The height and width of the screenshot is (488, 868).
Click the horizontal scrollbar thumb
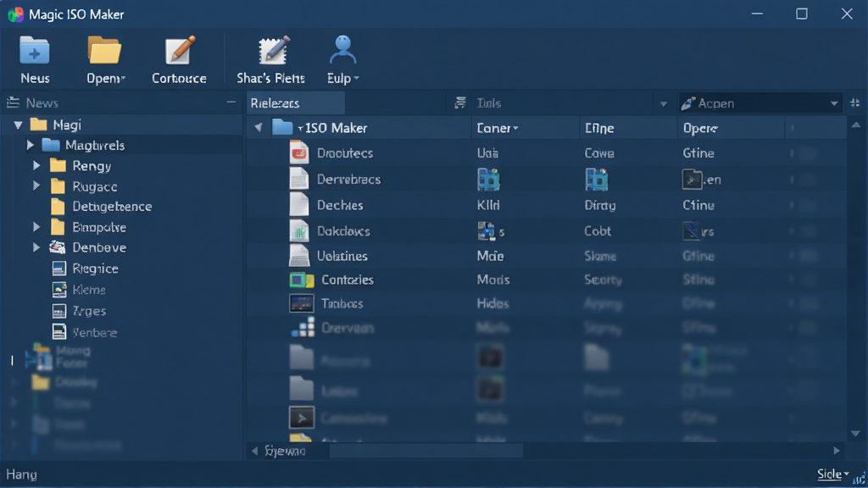coord(426,451)
